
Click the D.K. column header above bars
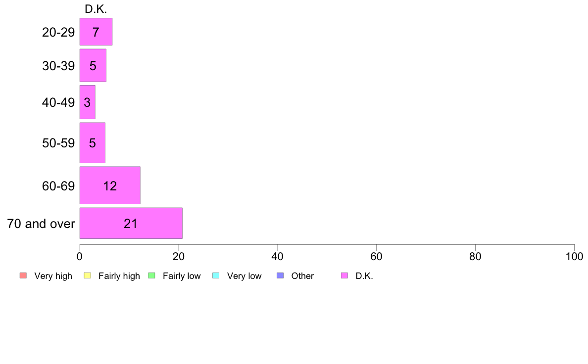coord(96,9)
